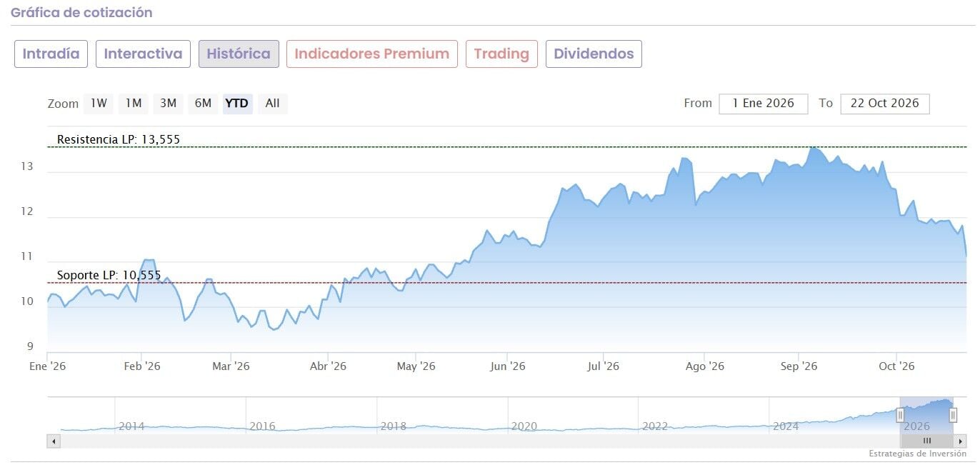Click the left scroll arrow of the navigator
Image resolution: width=980 pixels, height=475 pixels.
[x=54, y=441]
